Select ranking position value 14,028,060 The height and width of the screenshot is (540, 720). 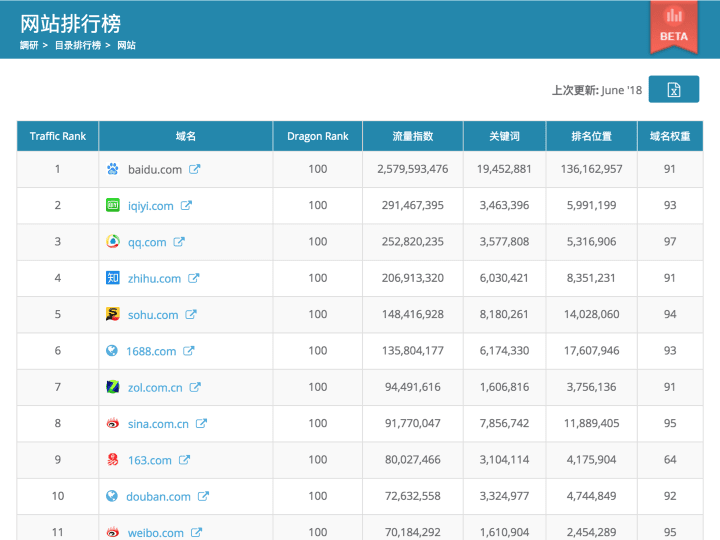591,314
